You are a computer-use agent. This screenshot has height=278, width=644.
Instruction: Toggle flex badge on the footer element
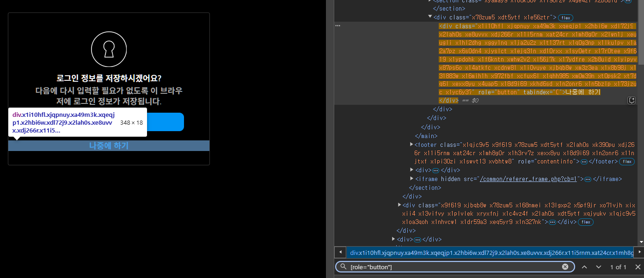click(626, 162)
